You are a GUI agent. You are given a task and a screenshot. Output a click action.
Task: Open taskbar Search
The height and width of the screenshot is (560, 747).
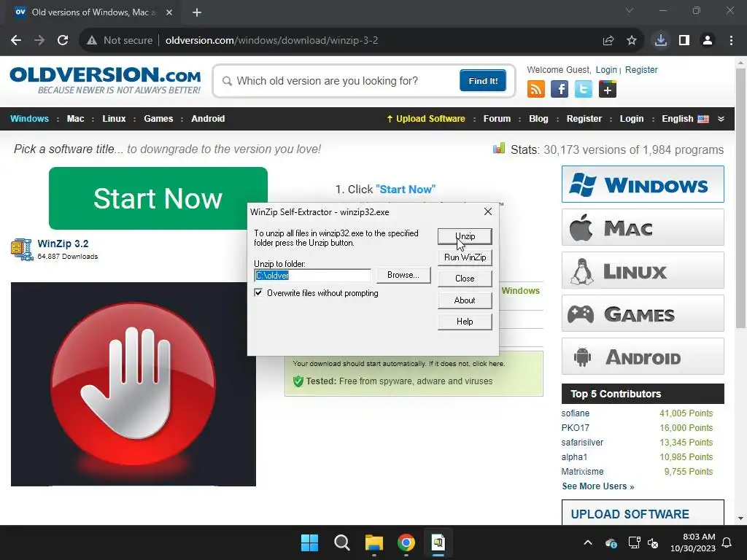pos(341,542)
